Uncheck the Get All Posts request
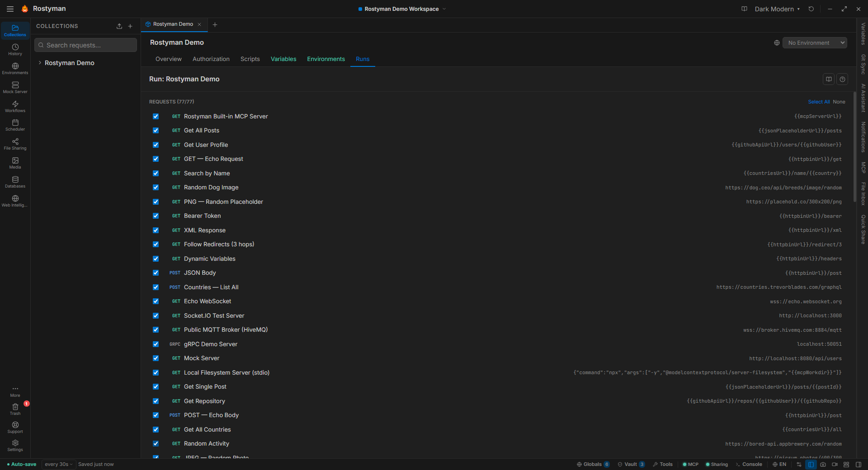Image resolution: width=868 pixels, height=470 pixels. tap(156, 130)
